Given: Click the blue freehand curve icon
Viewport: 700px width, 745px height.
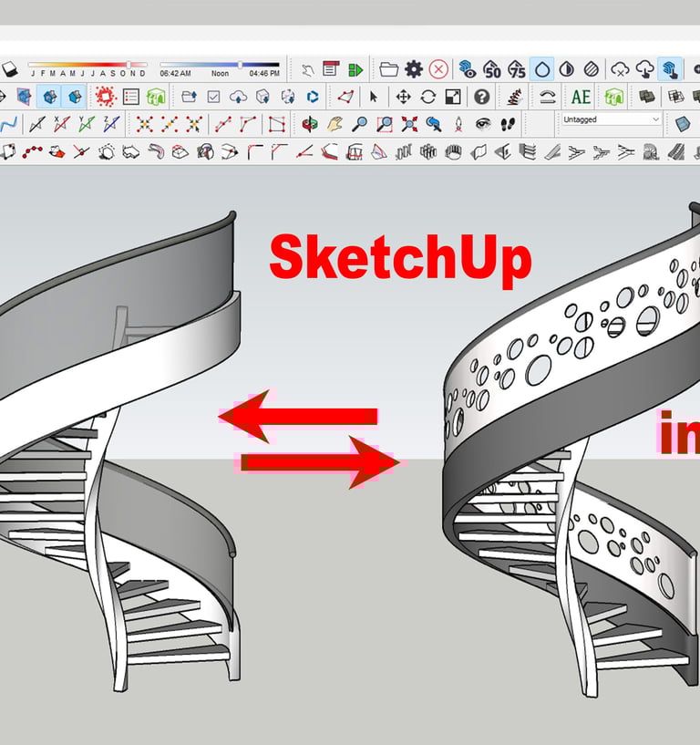Looking at the screenshot, I should point(8,125).
